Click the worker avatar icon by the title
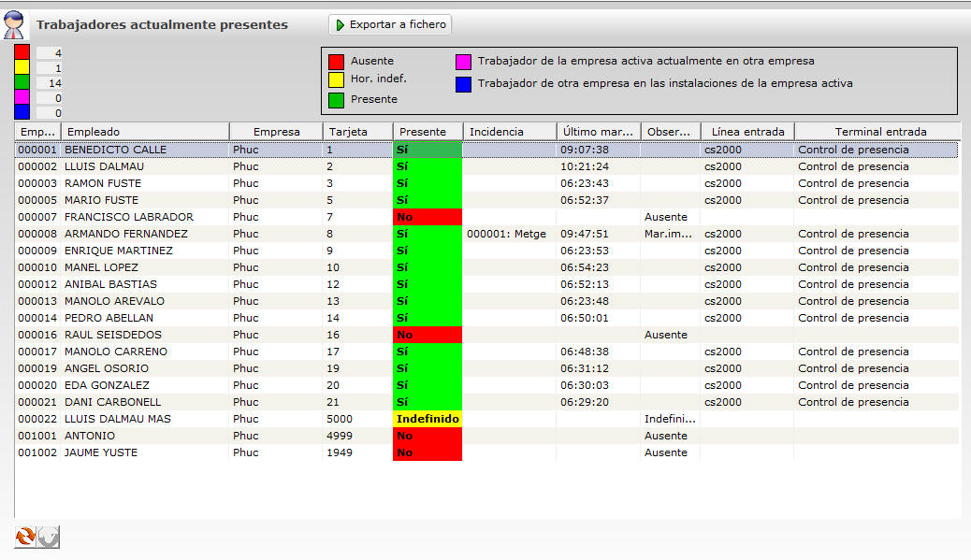Screen dimensions: 971x560 click(x=14, y=25)
